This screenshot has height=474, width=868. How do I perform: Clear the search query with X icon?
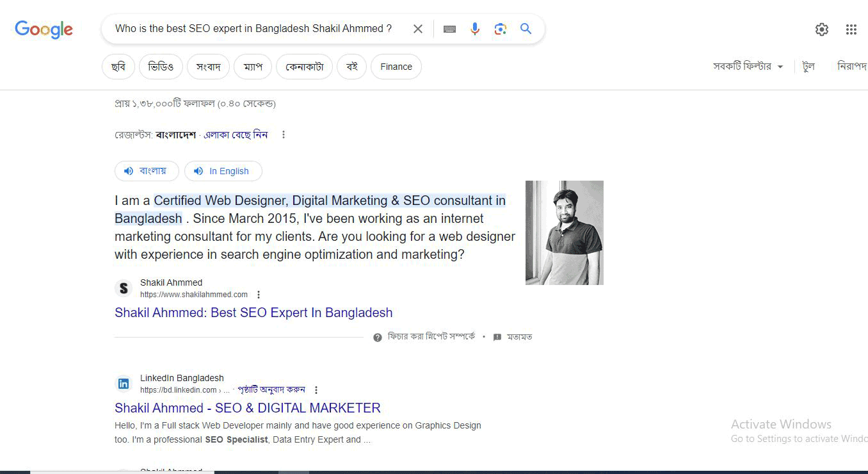pyautogui.click(x=418, y=29)
